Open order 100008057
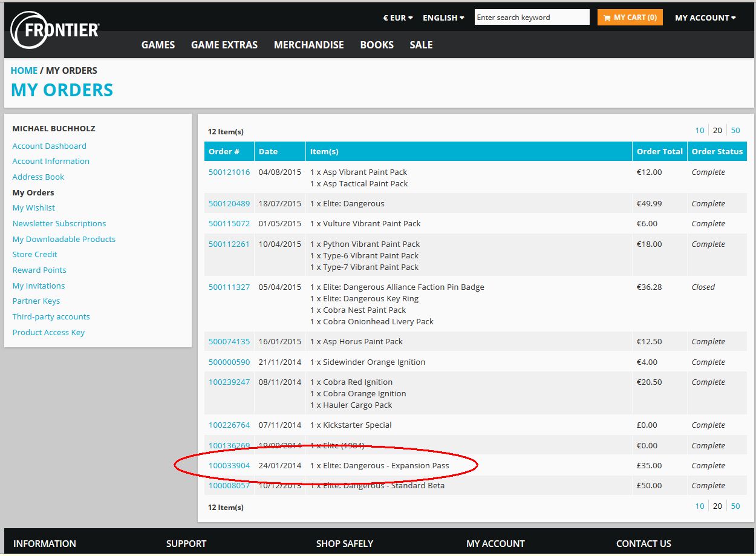Viewport: 756px width, 556px height. point(229,485)
